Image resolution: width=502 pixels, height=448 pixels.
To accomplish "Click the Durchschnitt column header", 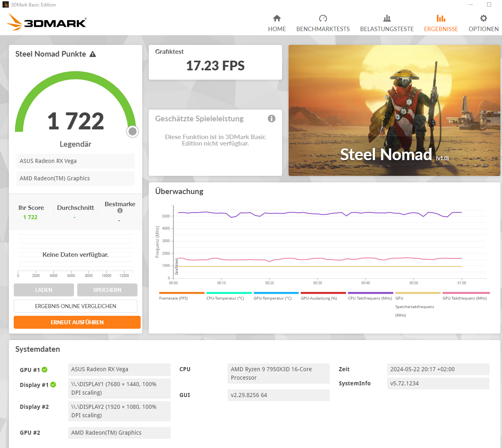I will pos(75,207).
